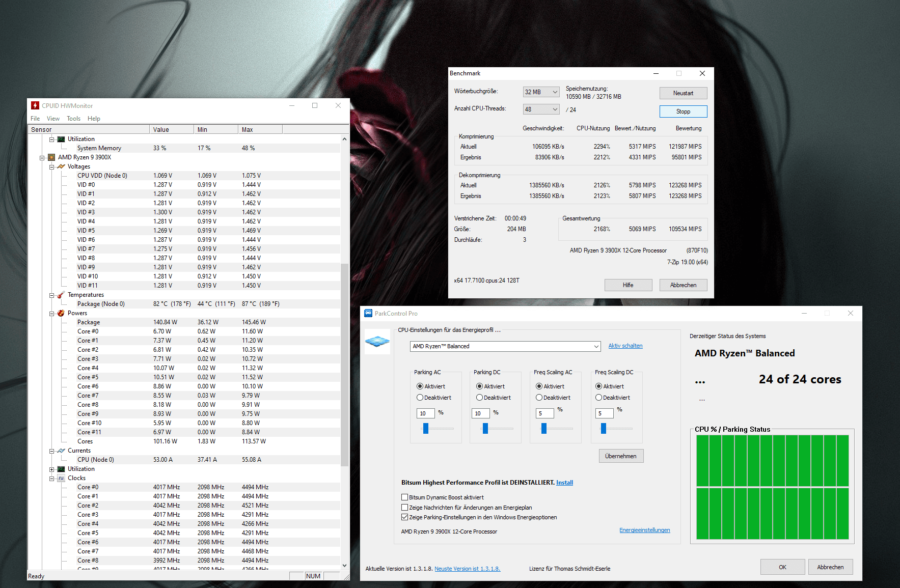The width and height of the screenshot is (900, 588).
Task: Click the Voltages icon in HWMonitor
Action: tap(61, 166)
